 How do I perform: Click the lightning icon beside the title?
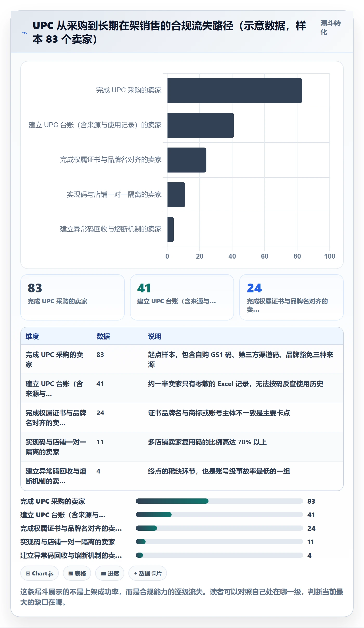tap(25, 33)
